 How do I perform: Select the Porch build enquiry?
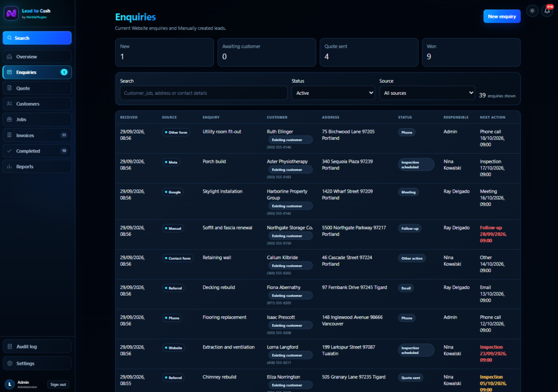click(214, 162)
